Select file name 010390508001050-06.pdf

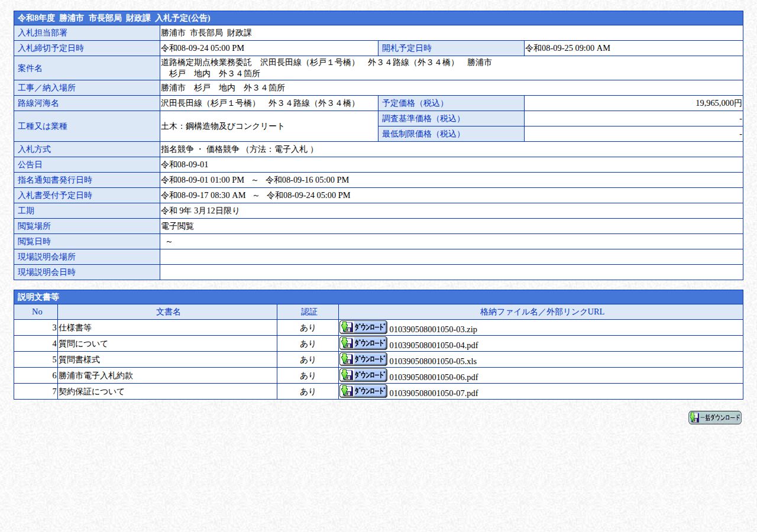click(434, 377)
